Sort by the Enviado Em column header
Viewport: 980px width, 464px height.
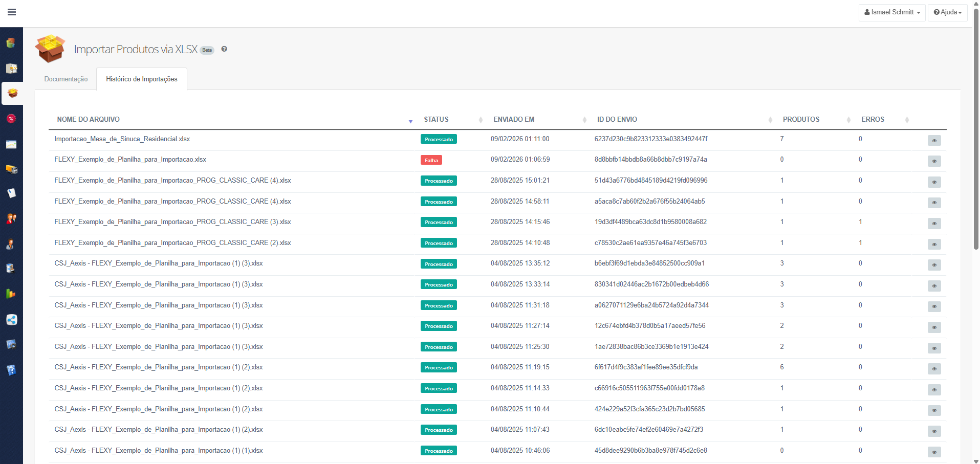[514, 120]
